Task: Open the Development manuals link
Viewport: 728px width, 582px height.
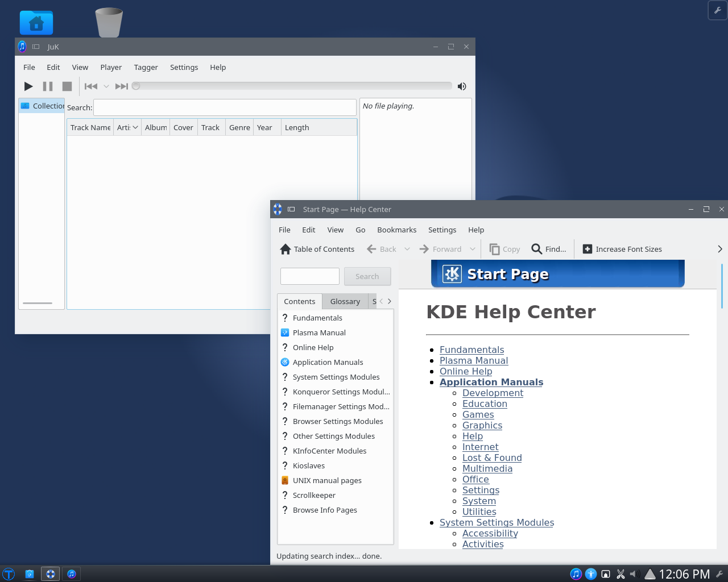Action: tap(493, 393)
